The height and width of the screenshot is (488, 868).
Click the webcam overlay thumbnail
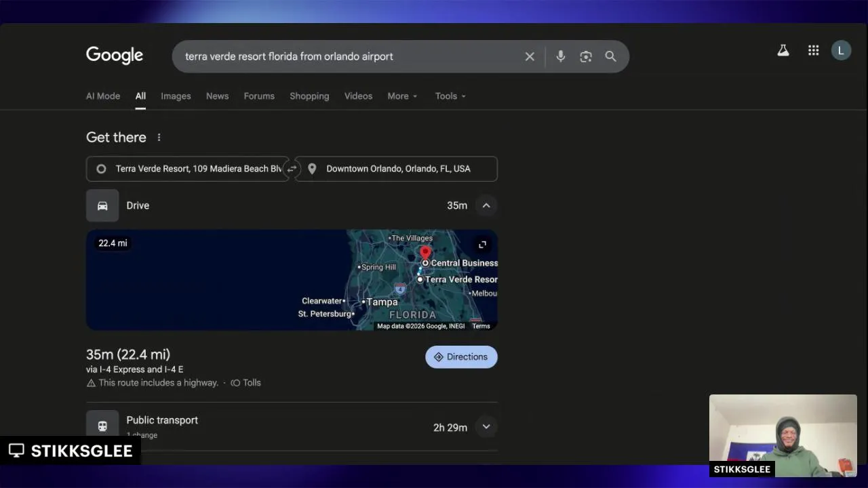pyautogui.click(x=783, y=436)
